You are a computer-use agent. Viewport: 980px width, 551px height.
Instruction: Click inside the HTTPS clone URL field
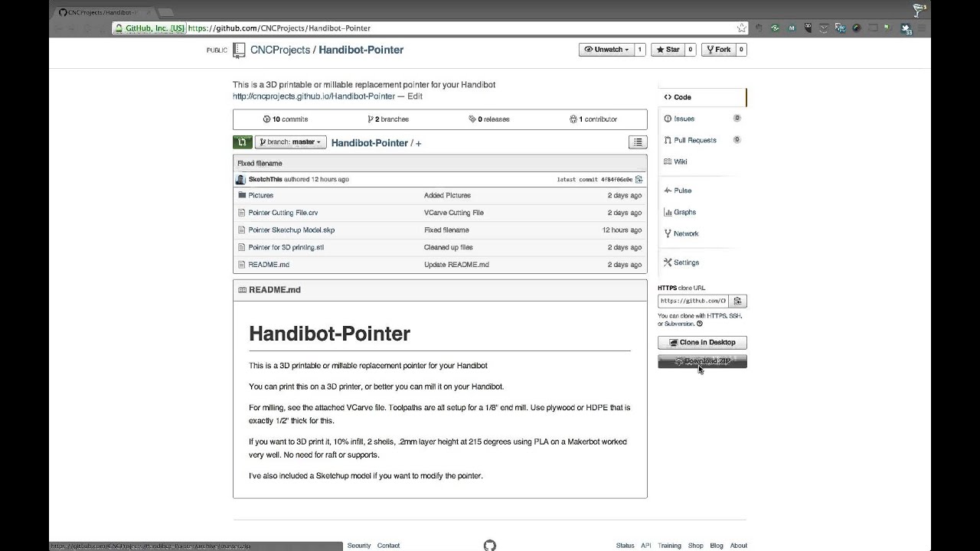pyautogui.click(x=693, y=301)
